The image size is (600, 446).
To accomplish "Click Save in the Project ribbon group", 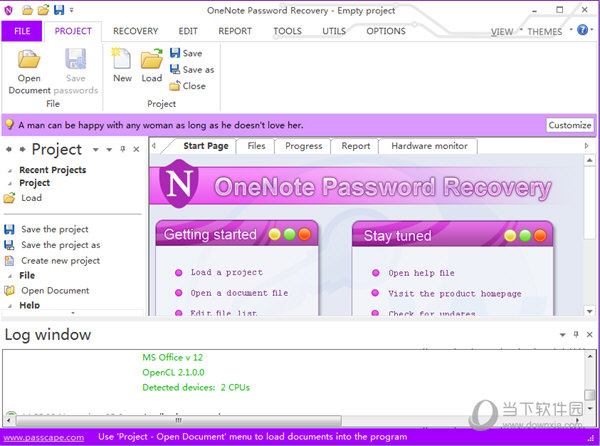I will click(x=186, y=53).
